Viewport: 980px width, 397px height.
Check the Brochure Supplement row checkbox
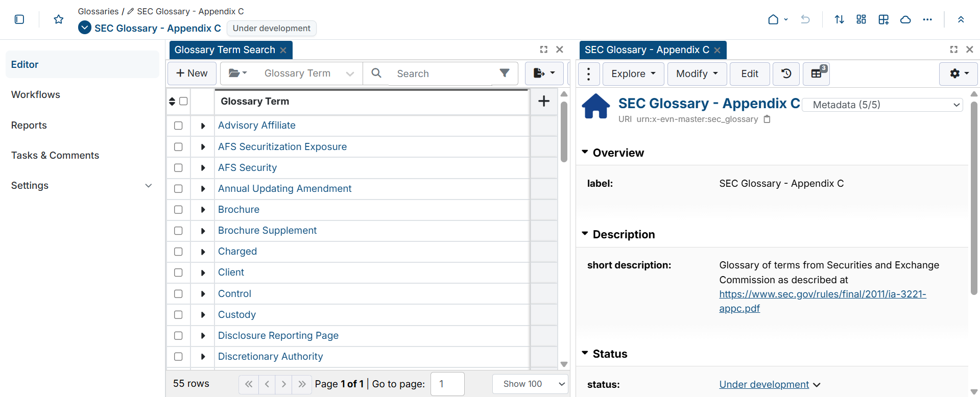[x=178, y=231]
